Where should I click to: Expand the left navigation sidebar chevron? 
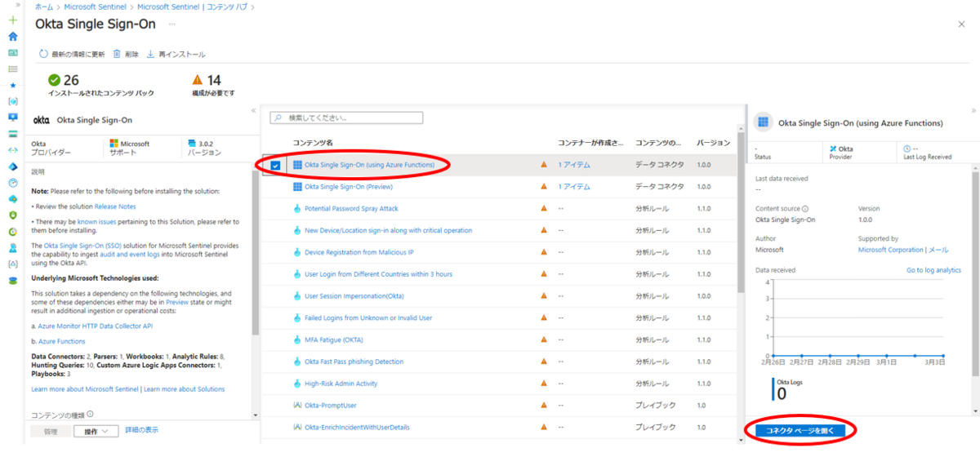pos(18,5)
